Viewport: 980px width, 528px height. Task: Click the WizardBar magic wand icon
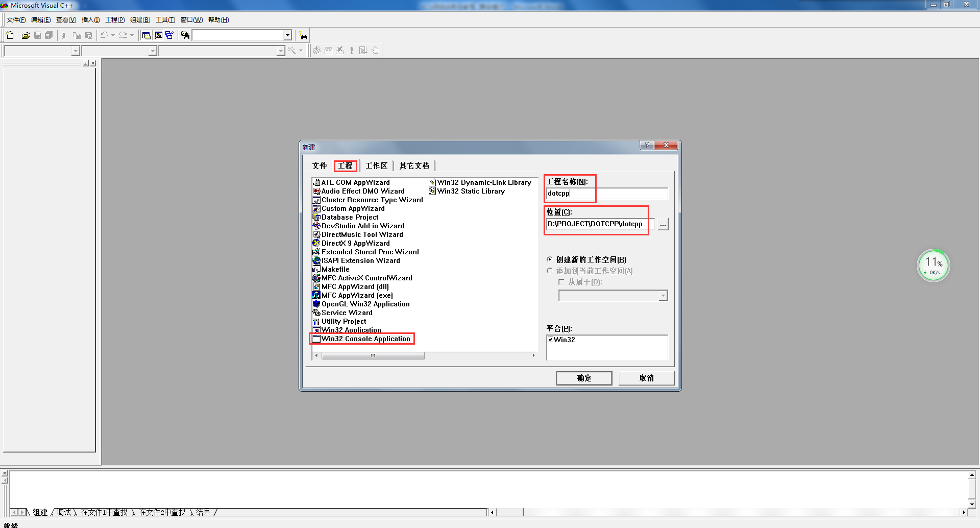click(x=292, y=51)
